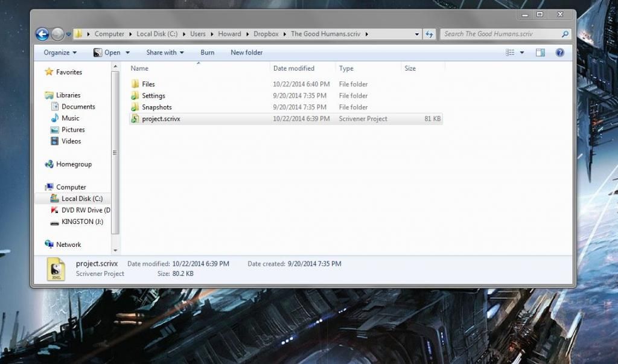Click the Date modified value in details pane

click(200, 264)
